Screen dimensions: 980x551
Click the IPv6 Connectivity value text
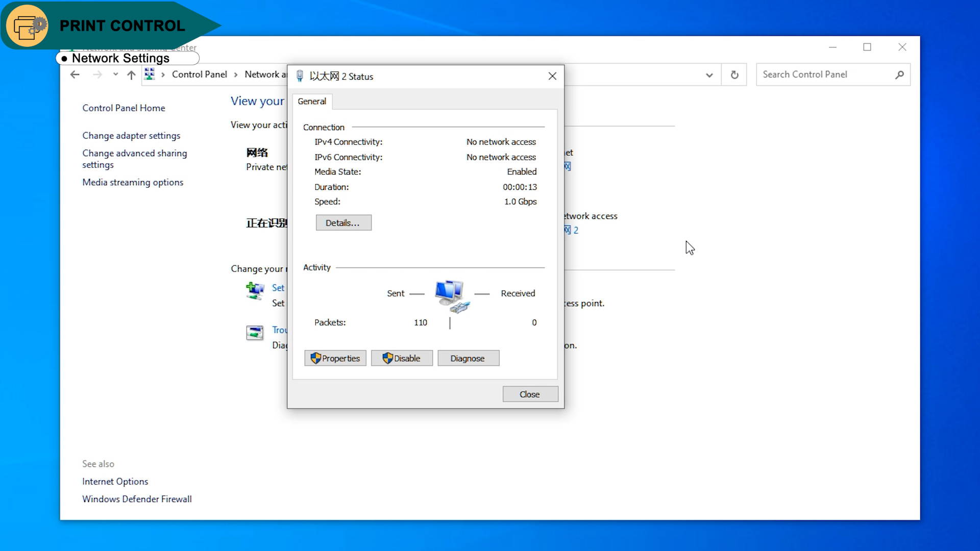tap(501, 157)
